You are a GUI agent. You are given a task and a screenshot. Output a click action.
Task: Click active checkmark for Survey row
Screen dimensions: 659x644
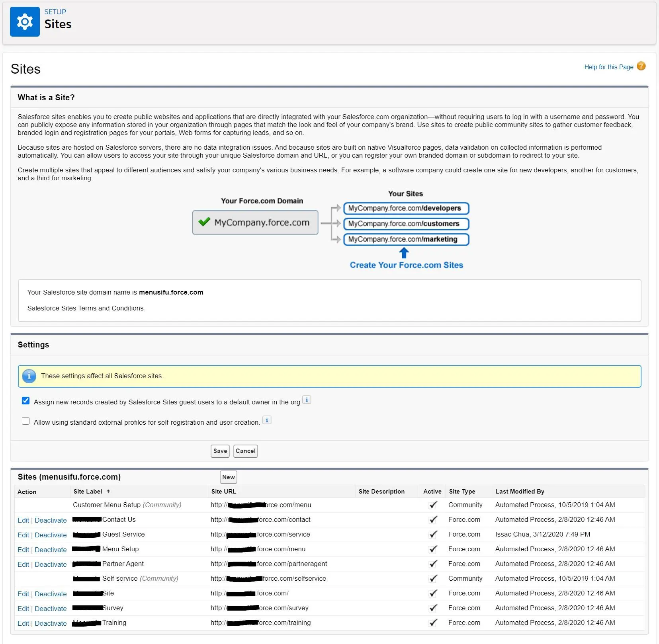click(433, 608)
